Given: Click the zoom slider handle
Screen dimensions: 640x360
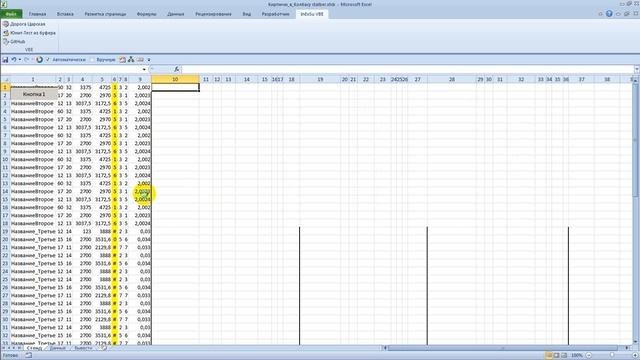Looking at the screenshot, I should pos(611,356).
